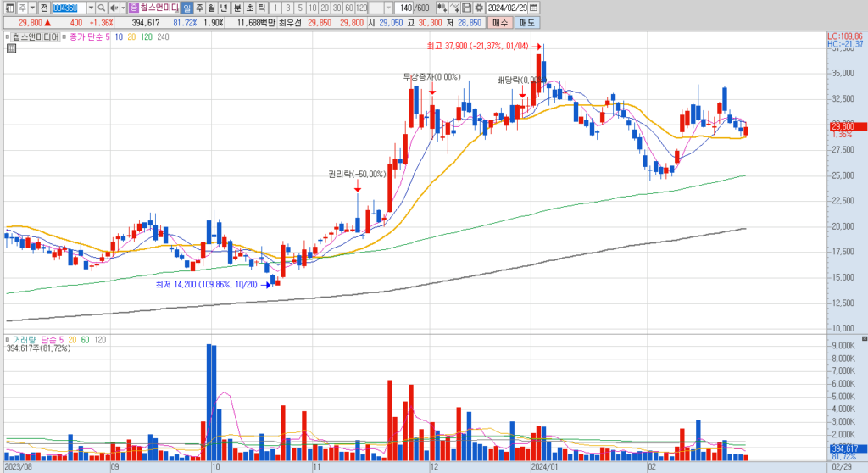Click the red 29,800 current price tag

click(847, 127)
